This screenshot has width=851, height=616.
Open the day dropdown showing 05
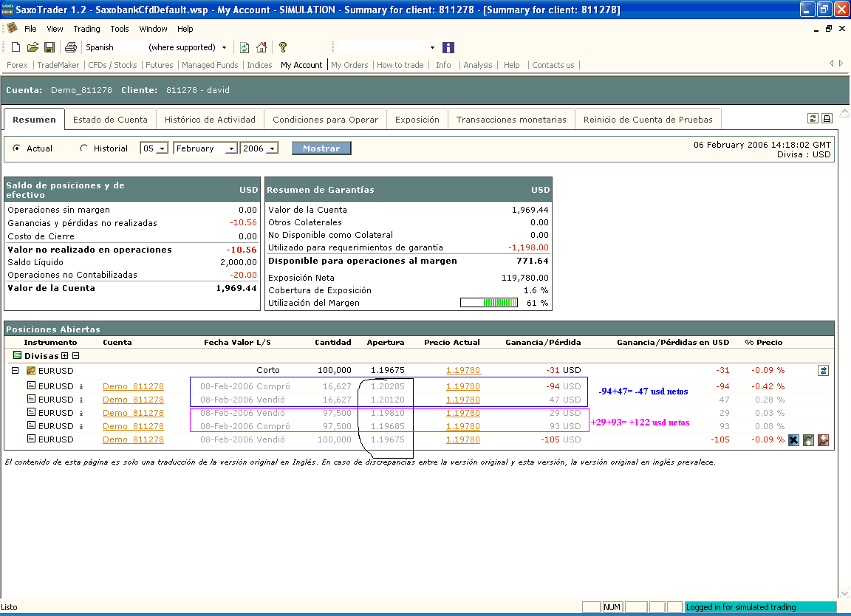162,148
